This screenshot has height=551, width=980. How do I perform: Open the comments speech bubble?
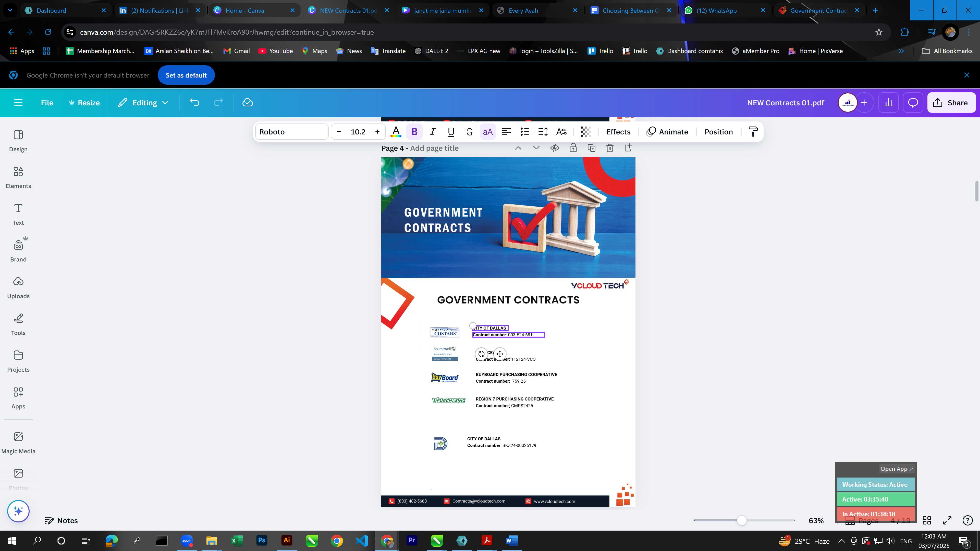(913, 103)
